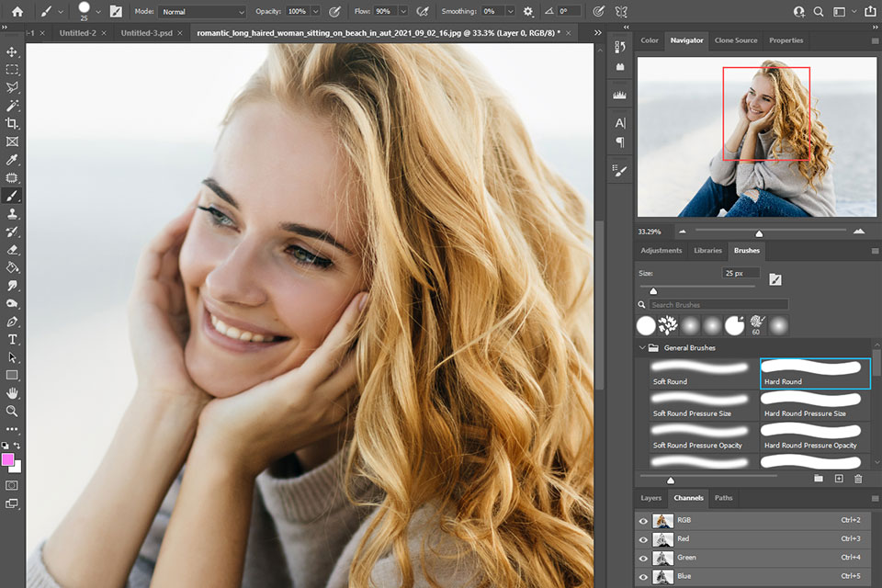Create a new brush group folder
The image size is (882, 588).
(x=819, y=479)
